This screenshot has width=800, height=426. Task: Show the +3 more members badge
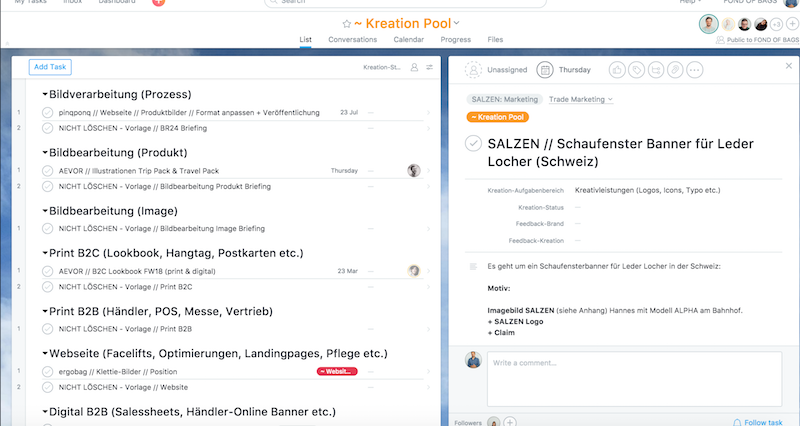[776, 24]
